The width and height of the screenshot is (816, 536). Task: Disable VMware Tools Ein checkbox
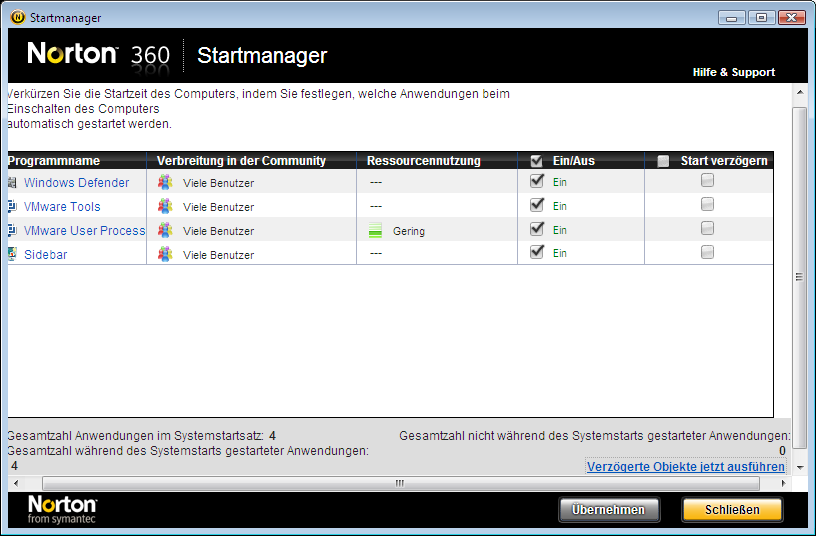537,205
